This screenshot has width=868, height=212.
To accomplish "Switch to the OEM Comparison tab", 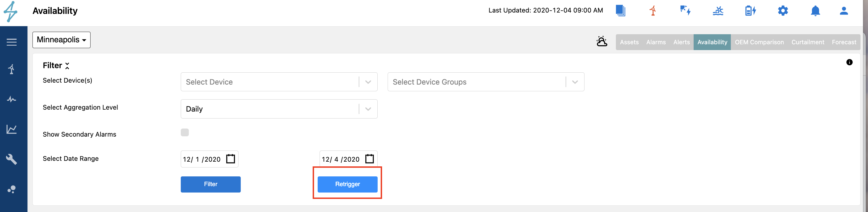I will tap(759, 42).
